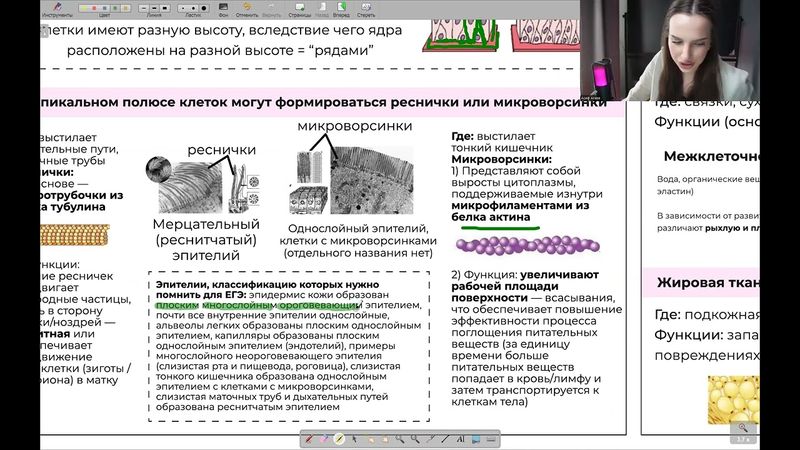Click the Отменить undo button
The width and height of the screenshot is (800, 450).
tap(247, 9)
